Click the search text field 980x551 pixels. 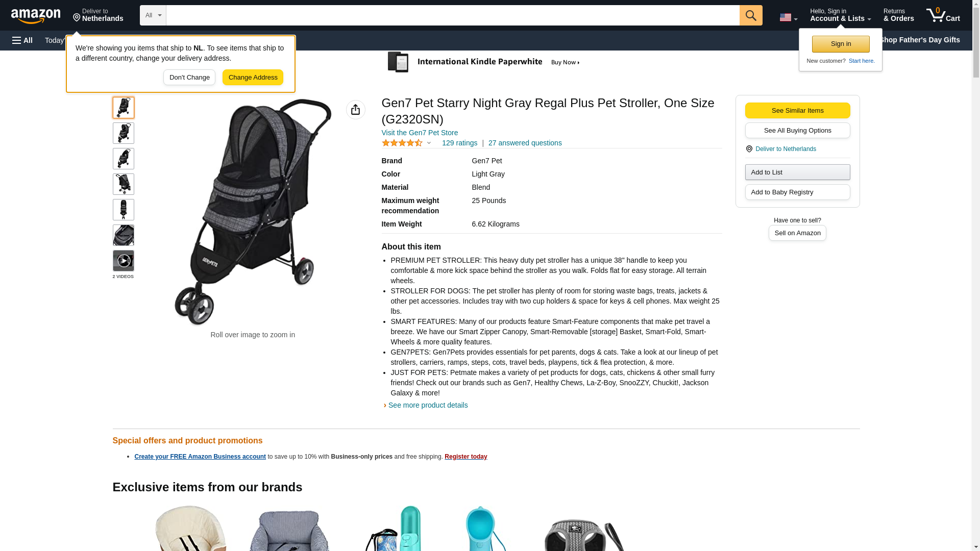pyautogui.click(x=453, y=15)
